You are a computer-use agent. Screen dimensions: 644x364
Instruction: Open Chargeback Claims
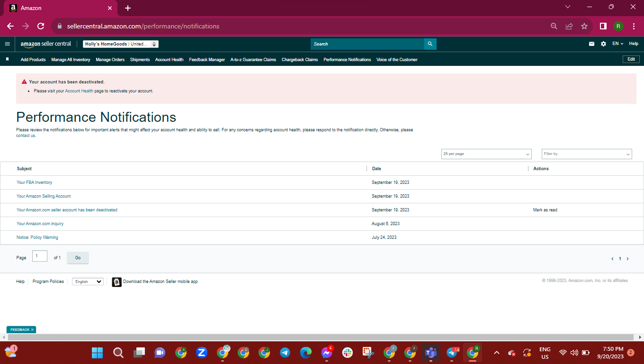point(300,60)
